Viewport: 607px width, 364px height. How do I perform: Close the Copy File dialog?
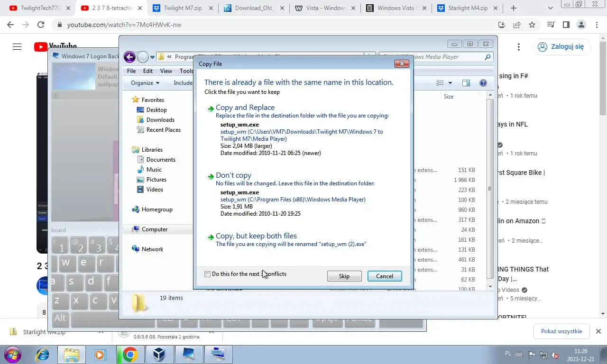[402, 64]
